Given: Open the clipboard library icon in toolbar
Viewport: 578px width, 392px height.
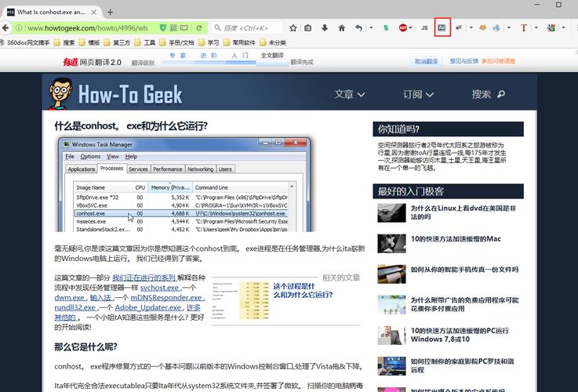Looking at the screenshot, I should 308,27.
